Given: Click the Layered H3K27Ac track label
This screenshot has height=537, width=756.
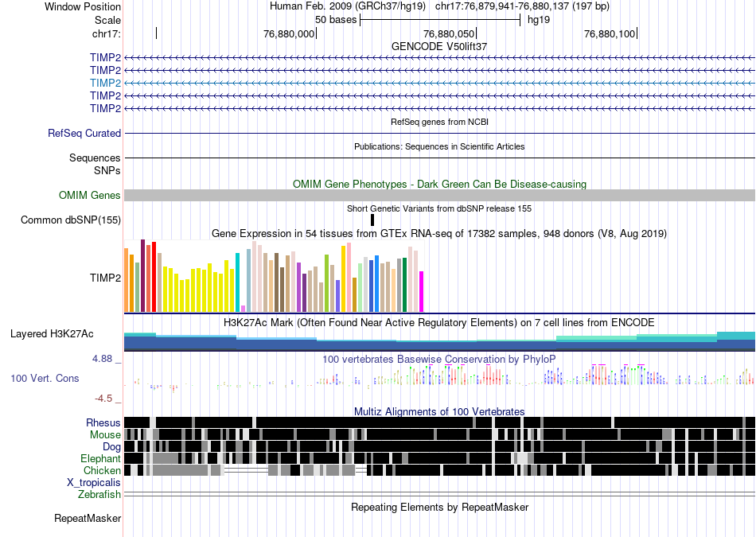Looking at the screenshot, I should click(x=52, y=333).
